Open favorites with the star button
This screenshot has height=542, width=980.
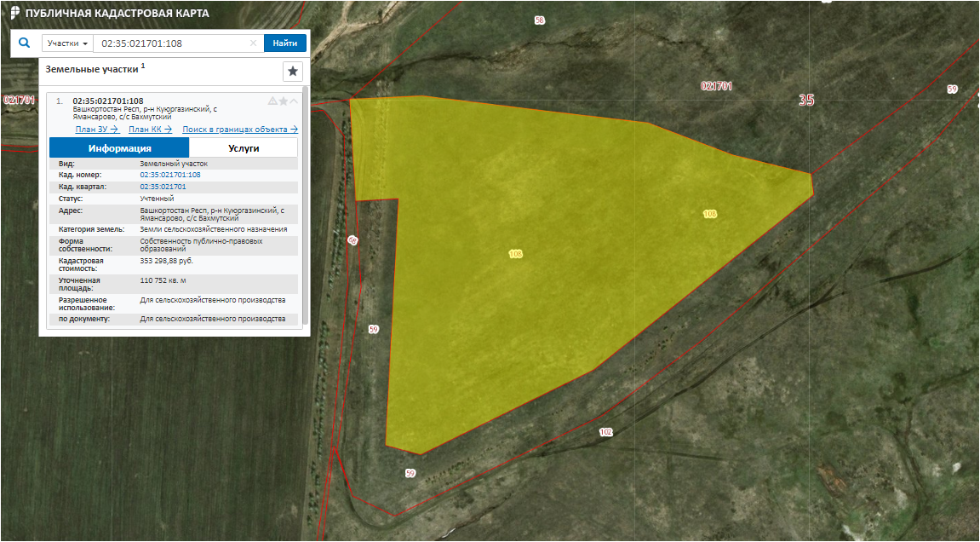tap(292, 71)
